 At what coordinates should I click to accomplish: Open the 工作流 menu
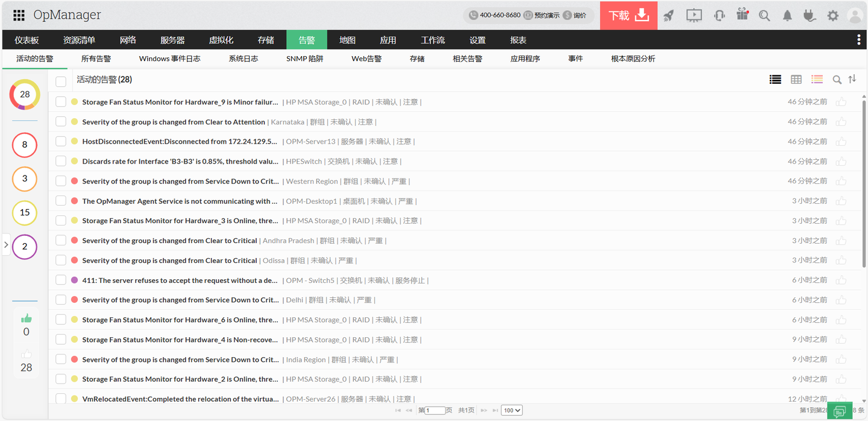pos(433,40)
